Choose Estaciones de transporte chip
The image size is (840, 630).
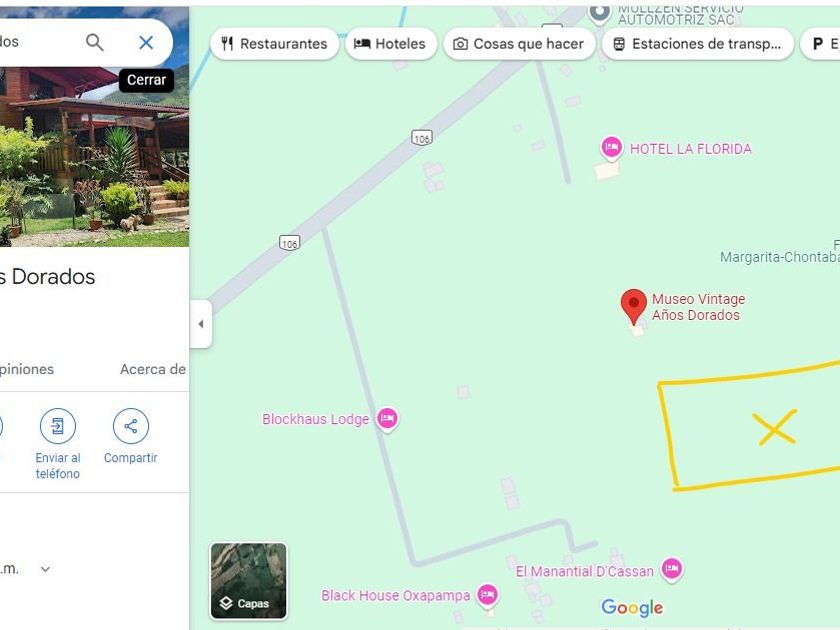point(698,44)
